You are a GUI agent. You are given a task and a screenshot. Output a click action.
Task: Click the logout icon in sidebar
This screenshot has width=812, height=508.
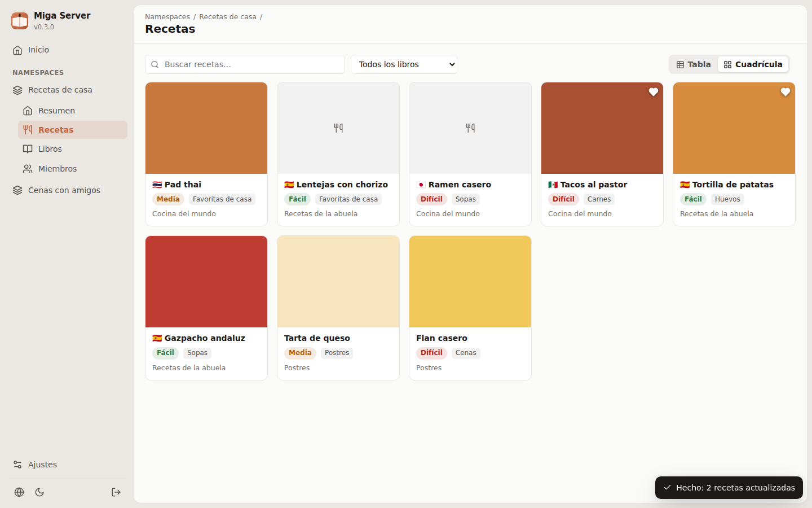[116, 492]
